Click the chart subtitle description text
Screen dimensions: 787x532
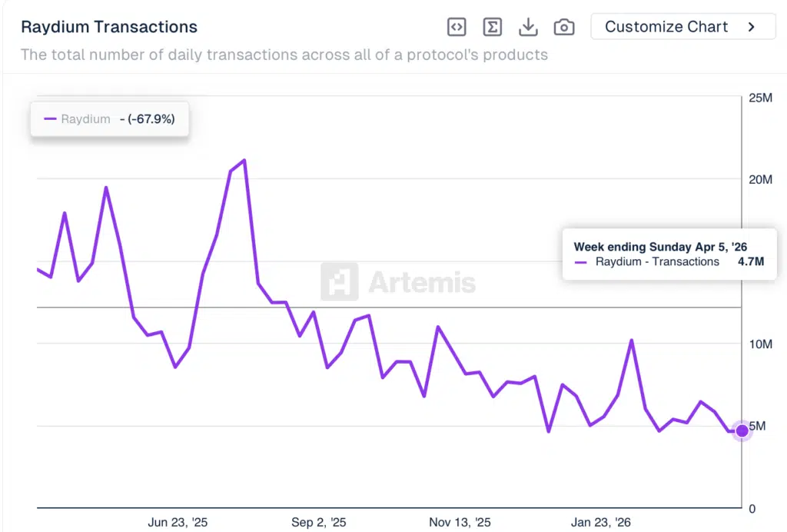285,55
